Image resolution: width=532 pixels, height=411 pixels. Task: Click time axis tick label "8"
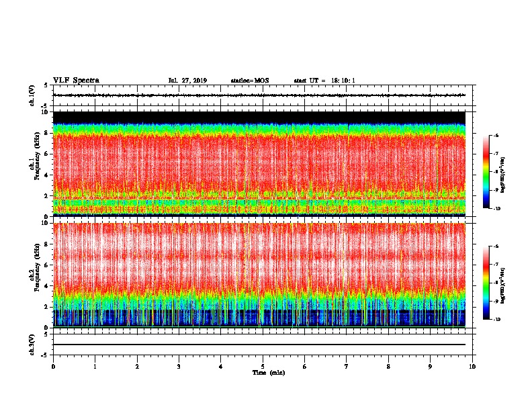(x=388, y=367)
